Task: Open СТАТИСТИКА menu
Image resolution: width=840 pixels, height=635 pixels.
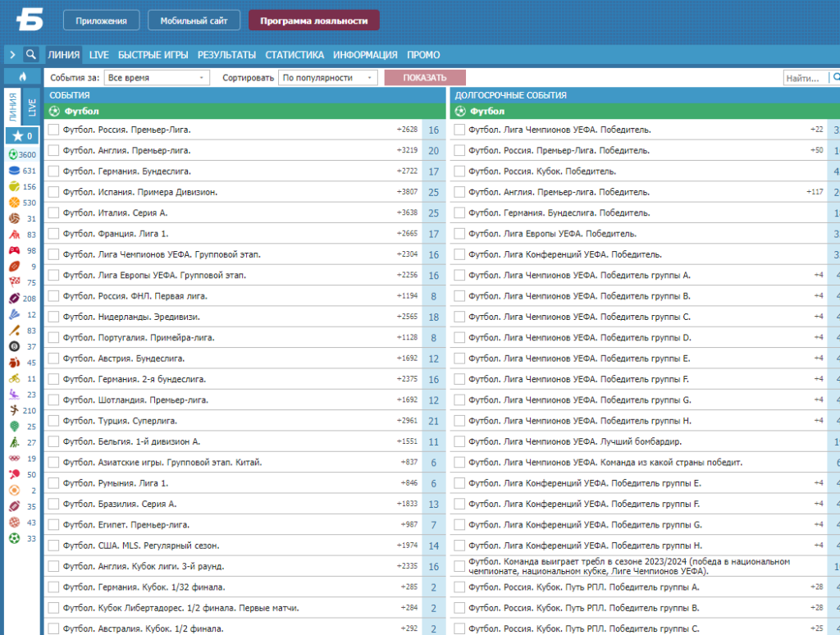Action: (x=294, y=55)
